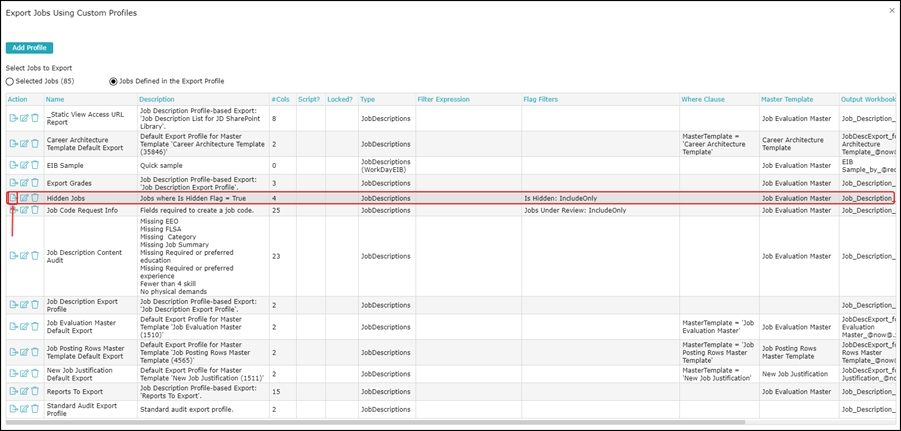Edit the New Job Justification Default Export
Viewport: 901px width, 431px height.
(24, 373)
